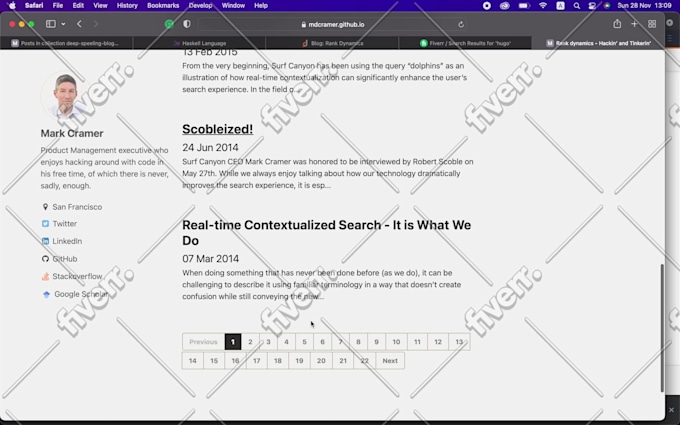Click the date and time Sun 28 Nov
The height and width of the screenshot is (425, 680).
pos(644,6)
